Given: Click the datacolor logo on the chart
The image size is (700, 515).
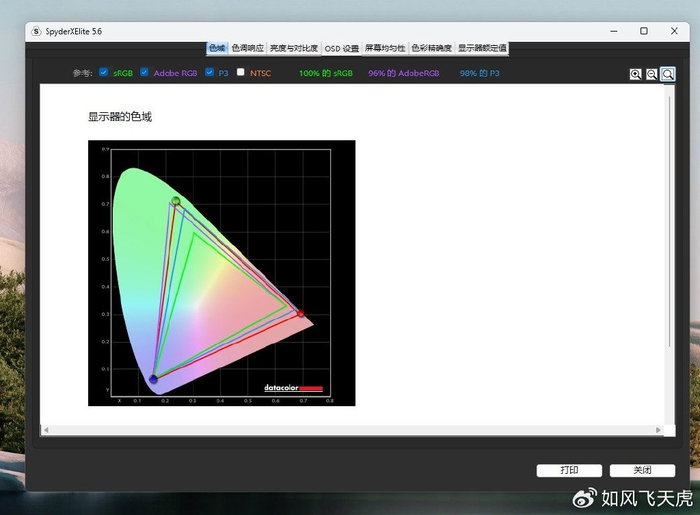Looking at the screenshot, I should tap(293, 388).
